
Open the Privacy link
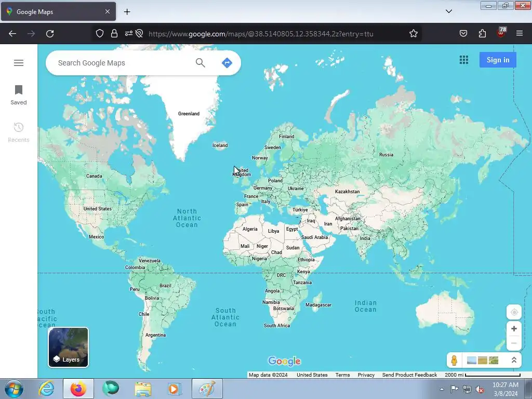pos(366,375)
